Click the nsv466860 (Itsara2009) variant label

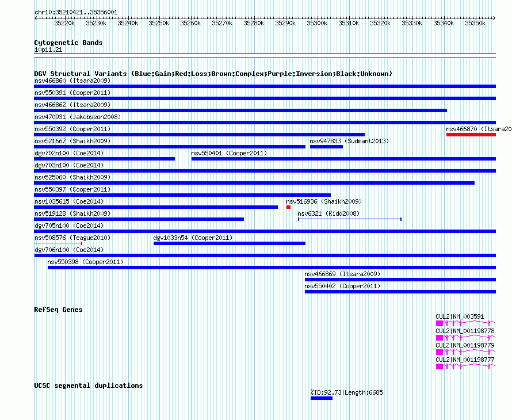[72, 81]
